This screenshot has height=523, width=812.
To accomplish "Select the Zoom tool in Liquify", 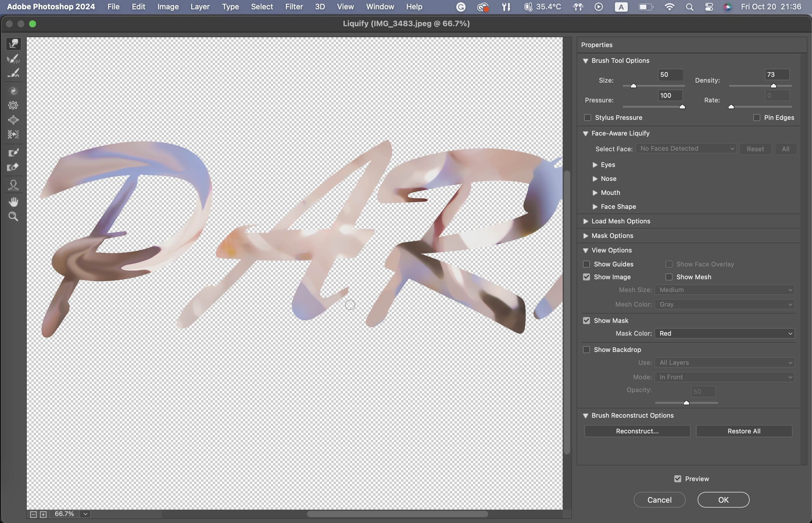I will (14, 217).
